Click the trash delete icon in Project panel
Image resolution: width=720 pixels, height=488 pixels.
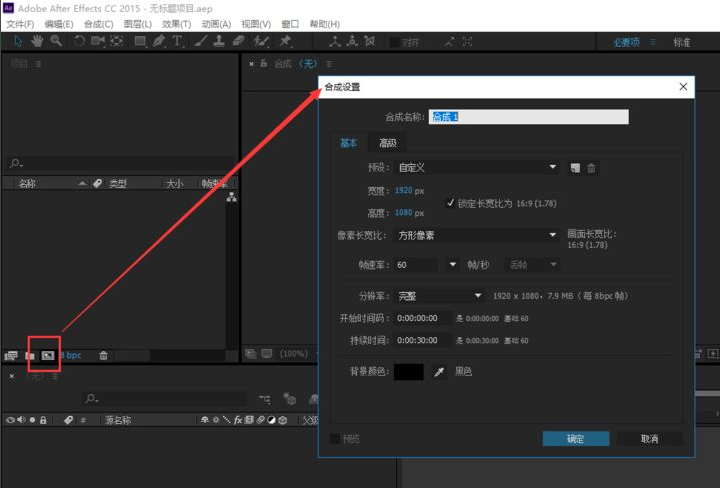(x=103, y=355)
